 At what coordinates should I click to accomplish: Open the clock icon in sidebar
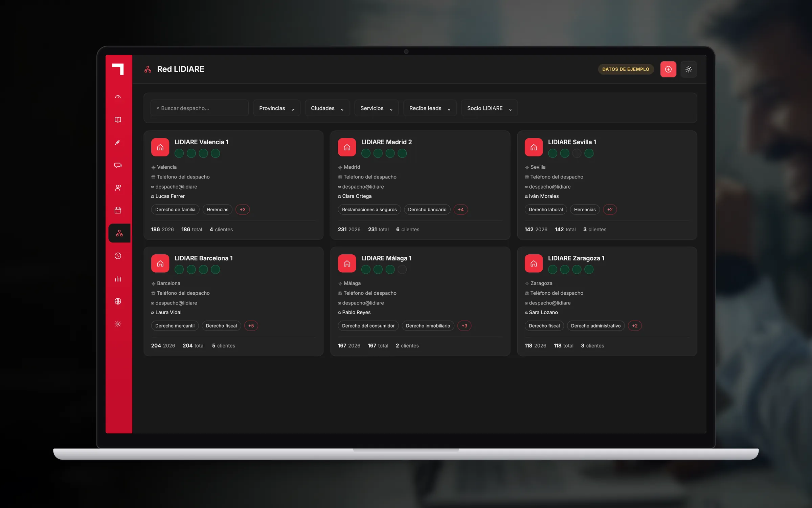click(118, 256)
